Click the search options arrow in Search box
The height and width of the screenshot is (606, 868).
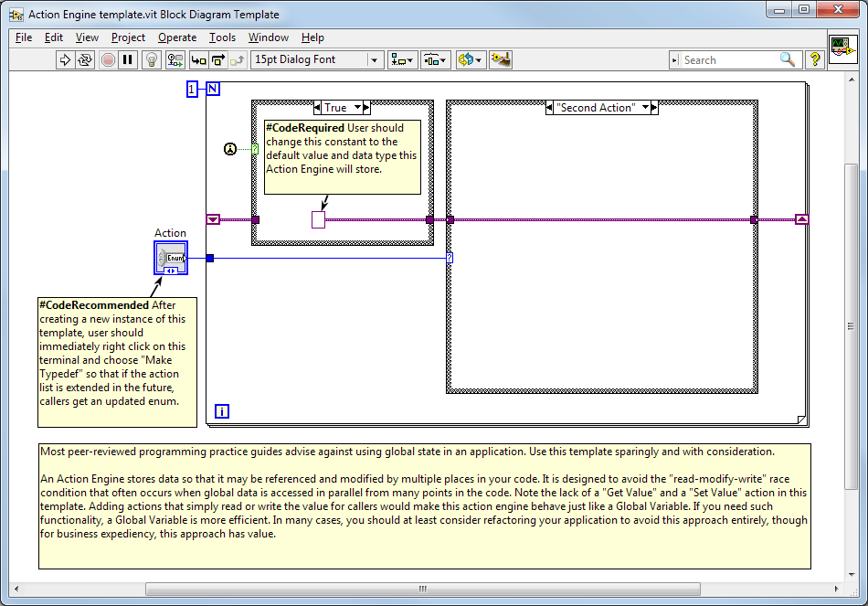675,59
